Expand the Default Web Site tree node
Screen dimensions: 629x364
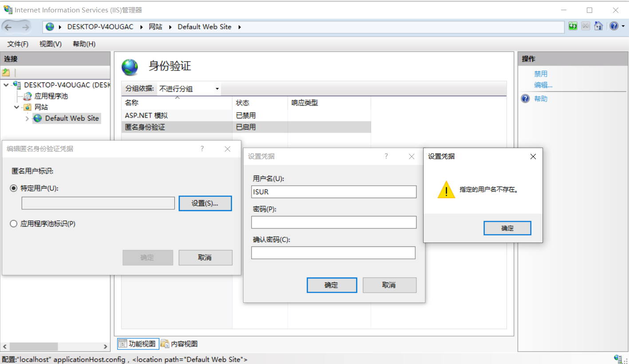tap(28, 118)
